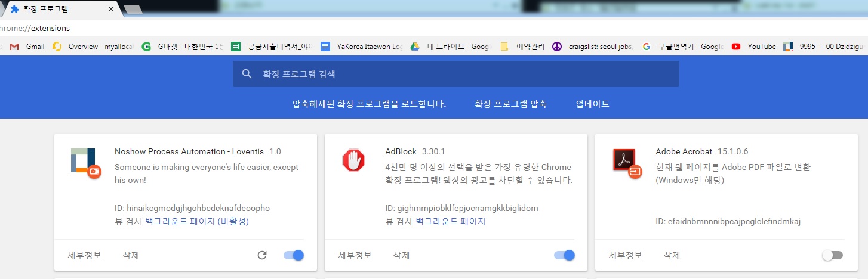Enable the Adobe Acrobat extension toggle
Screen dimensions: 868x279
[x=832, y=255]
